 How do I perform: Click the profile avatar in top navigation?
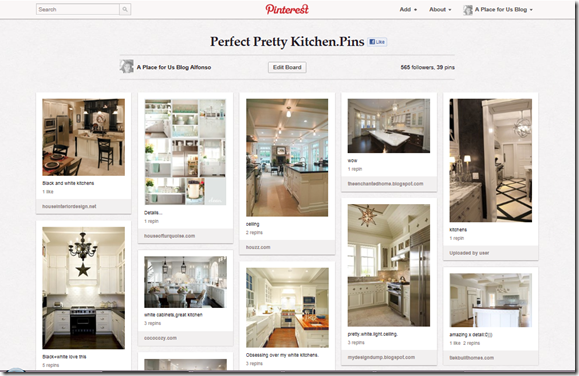pyautogui.click(x=468, y=10)
